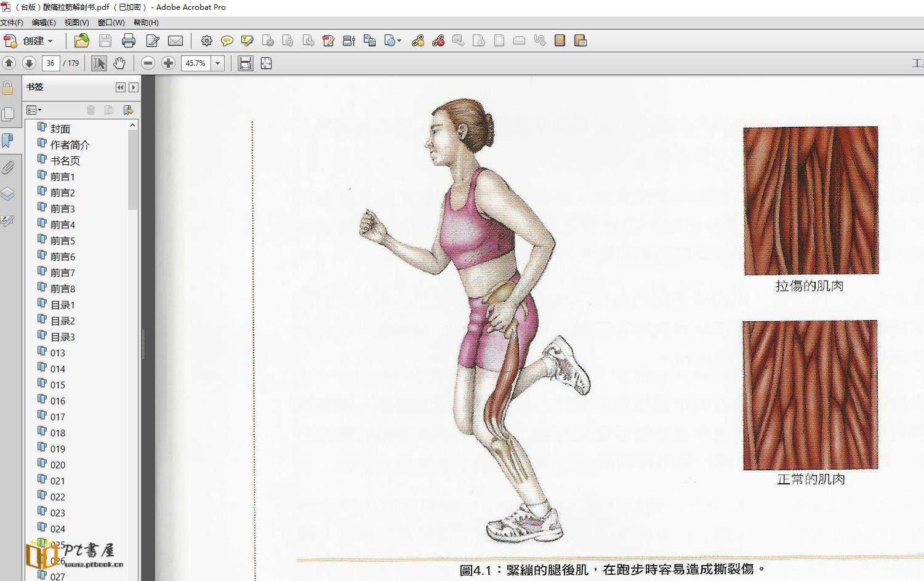This screenshot has width=924, height=581.
Task: Send the file by email envelope icon
Action: [x=175, y=41]
